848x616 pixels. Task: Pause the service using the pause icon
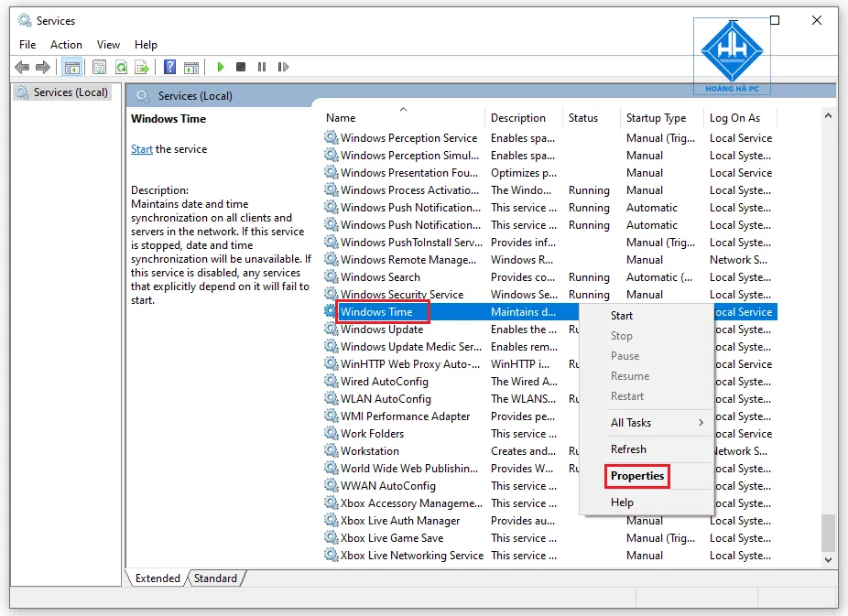point(262,66)
